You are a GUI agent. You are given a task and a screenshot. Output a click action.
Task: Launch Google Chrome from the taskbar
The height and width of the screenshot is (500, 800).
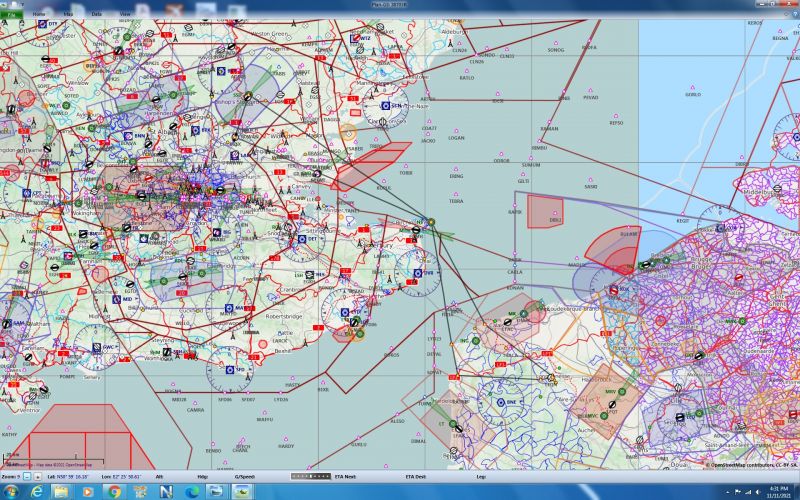pos(116,491)
